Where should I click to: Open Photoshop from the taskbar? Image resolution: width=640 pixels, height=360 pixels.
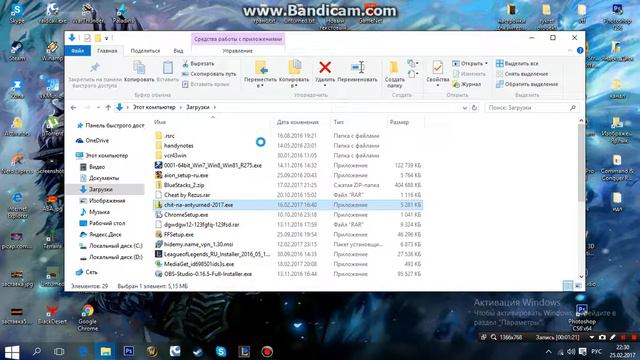tap(129, 351)
